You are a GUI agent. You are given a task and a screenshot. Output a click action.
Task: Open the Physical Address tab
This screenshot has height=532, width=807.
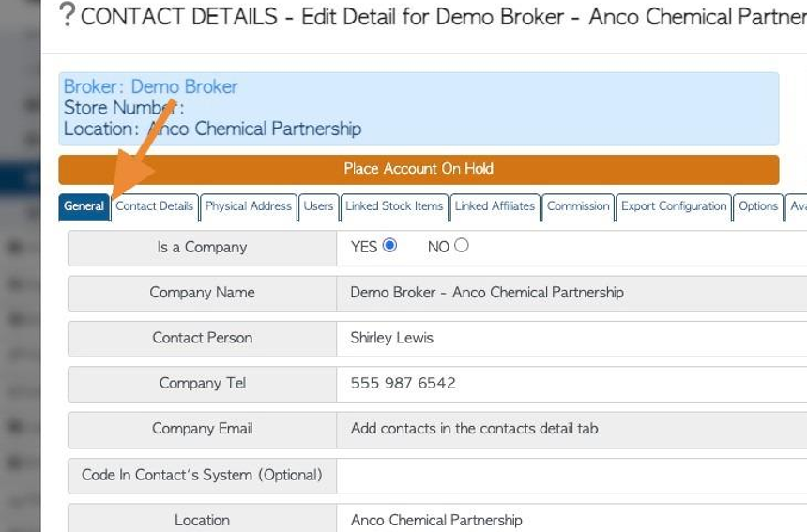pos(248,206)
